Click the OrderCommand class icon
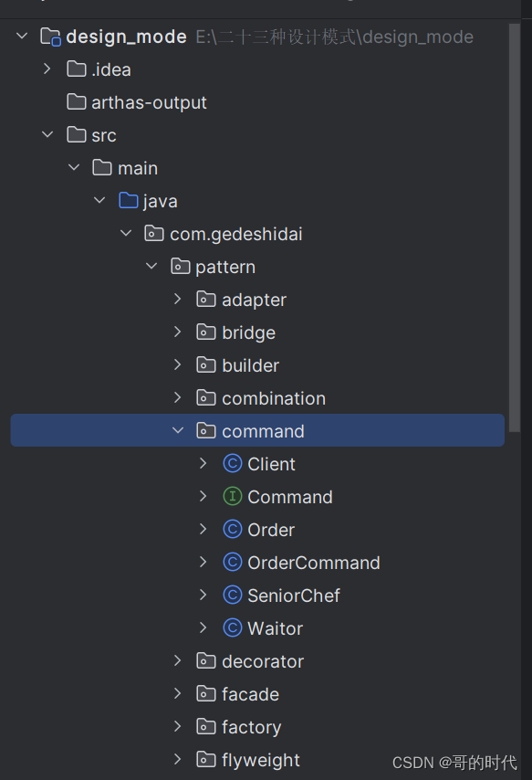Image resolution: width=532 pixels, height=780 pixels. click(232, 562)
